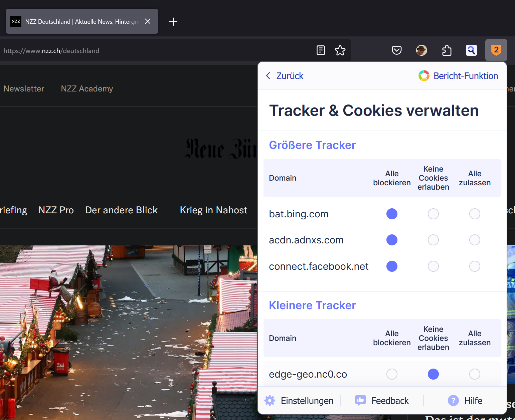Click the NZZ tab favicon

click(16, 21)
